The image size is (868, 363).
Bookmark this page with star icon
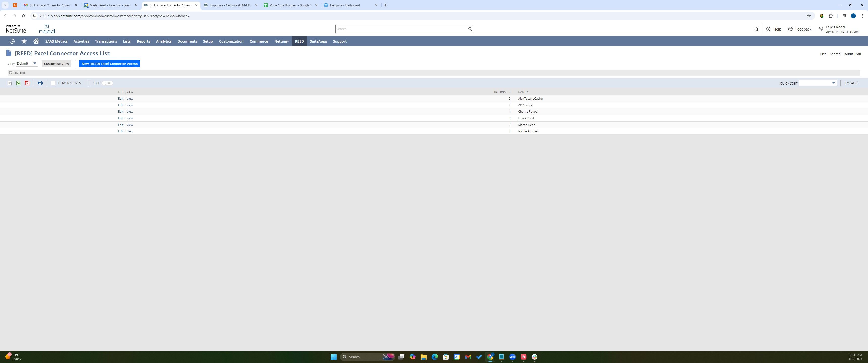(809, 16)
